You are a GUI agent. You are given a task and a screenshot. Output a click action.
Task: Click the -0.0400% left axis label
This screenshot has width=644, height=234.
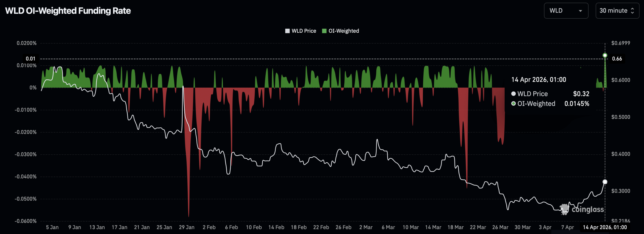26,177
